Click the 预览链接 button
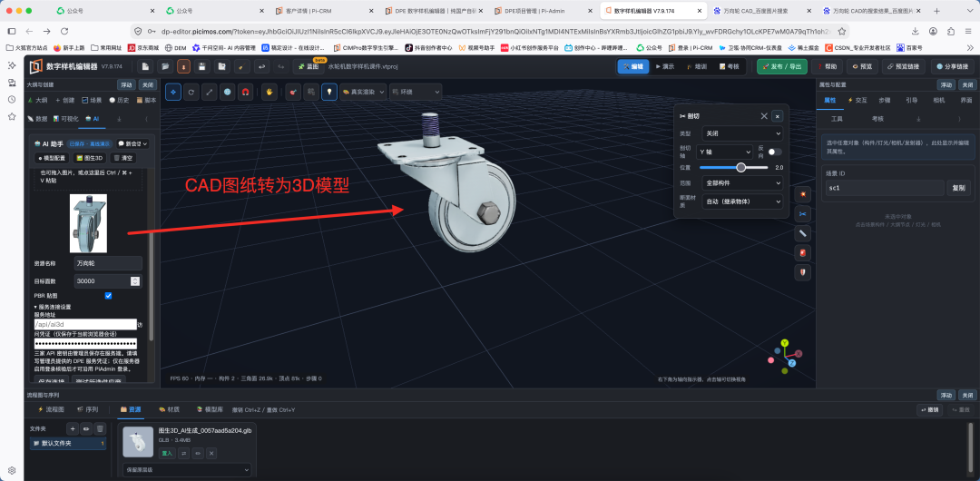 904,66
